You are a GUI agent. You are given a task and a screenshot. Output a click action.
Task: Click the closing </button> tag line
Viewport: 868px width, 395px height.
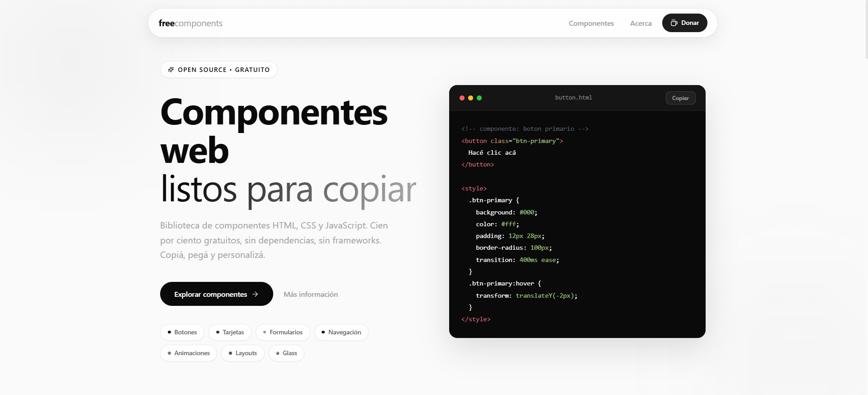478,165
